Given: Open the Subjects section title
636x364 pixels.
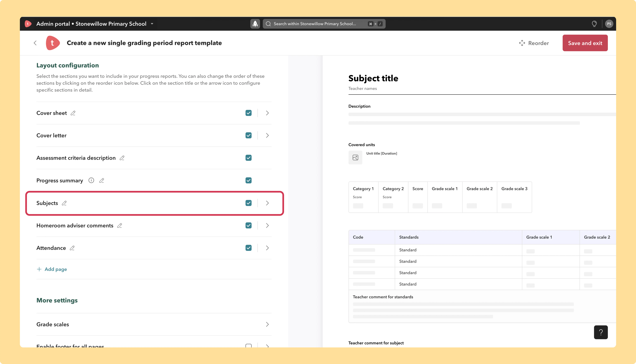Looking at the screenshot, I should (x=47, y=203).
